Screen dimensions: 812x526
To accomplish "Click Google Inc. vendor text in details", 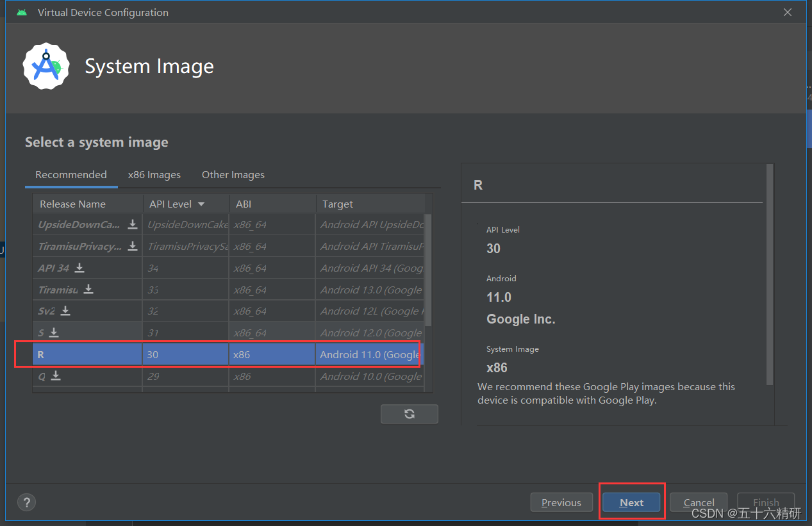I will coord(520,319).
